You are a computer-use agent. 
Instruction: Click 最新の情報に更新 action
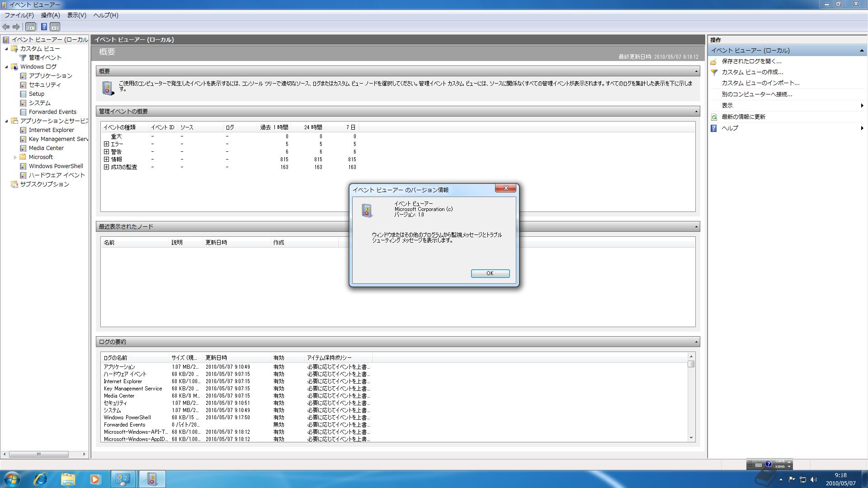click(x=743, y=117)
